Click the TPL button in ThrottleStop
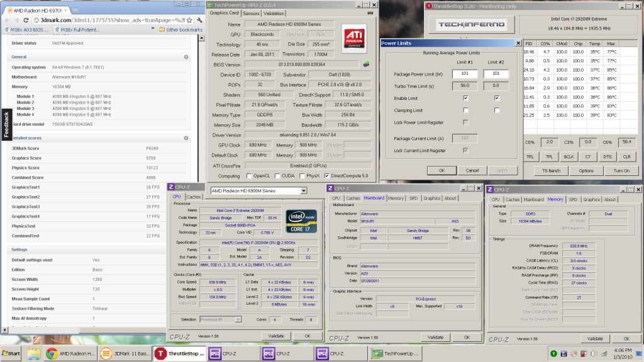Viewport: 644px width, 362px height. click(x=549, y=156)
